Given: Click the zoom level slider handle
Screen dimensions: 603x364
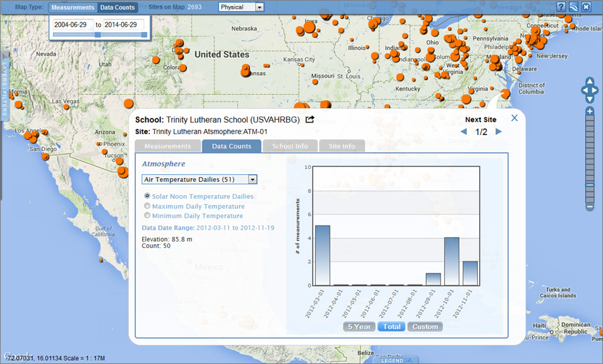Looking at the screenshot, I should tap(589, 185).
